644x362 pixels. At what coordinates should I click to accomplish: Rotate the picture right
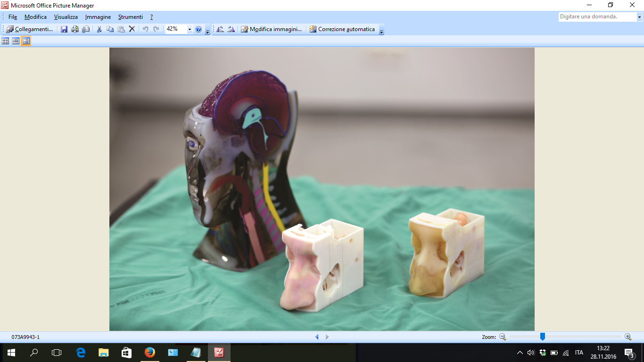pyautogui.click(x=231, y=29)
